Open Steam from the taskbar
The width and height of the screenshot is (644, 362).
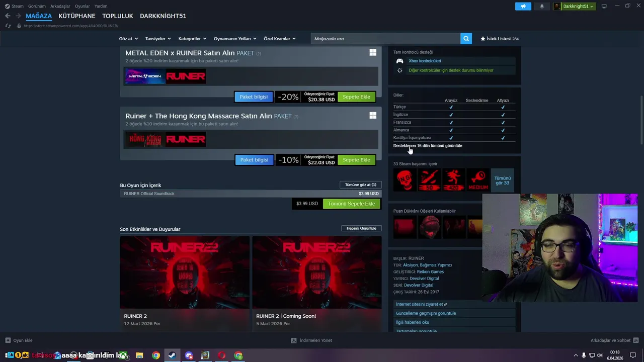(172, 355)
